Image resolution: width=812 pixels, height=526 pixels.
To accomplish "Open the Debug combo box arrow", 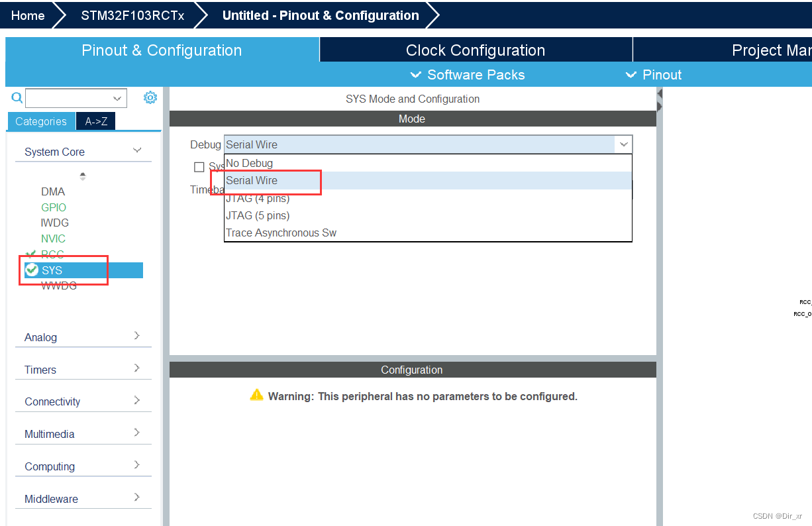I will pyautogui.click(x=623, y=144).
